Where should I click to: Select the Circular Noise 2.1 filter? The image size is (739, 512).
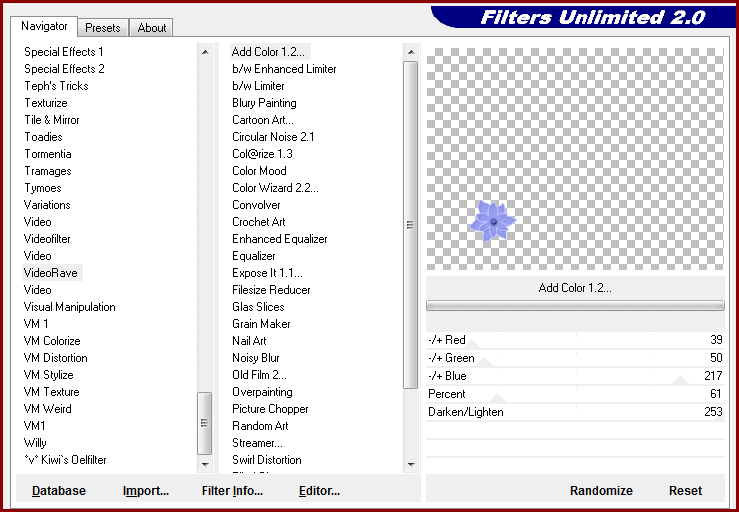(273, 137)
